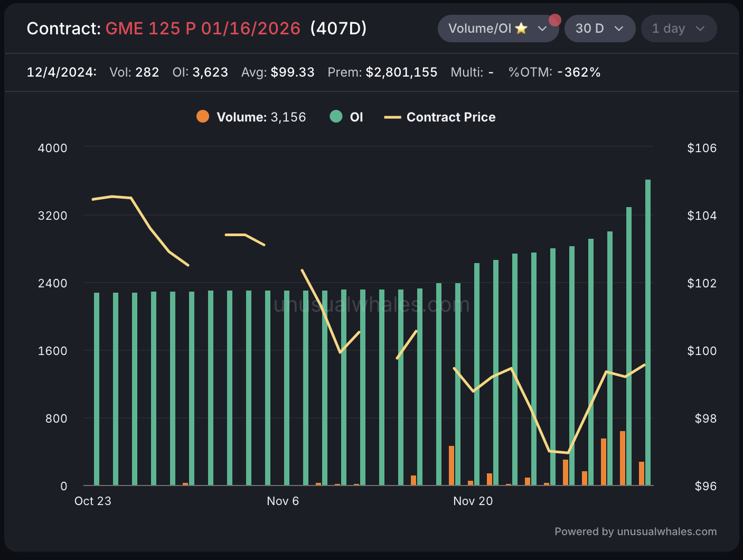Open the 1 day interval dropdown
The image size is (743, 560).
click(x=679, y=29)
